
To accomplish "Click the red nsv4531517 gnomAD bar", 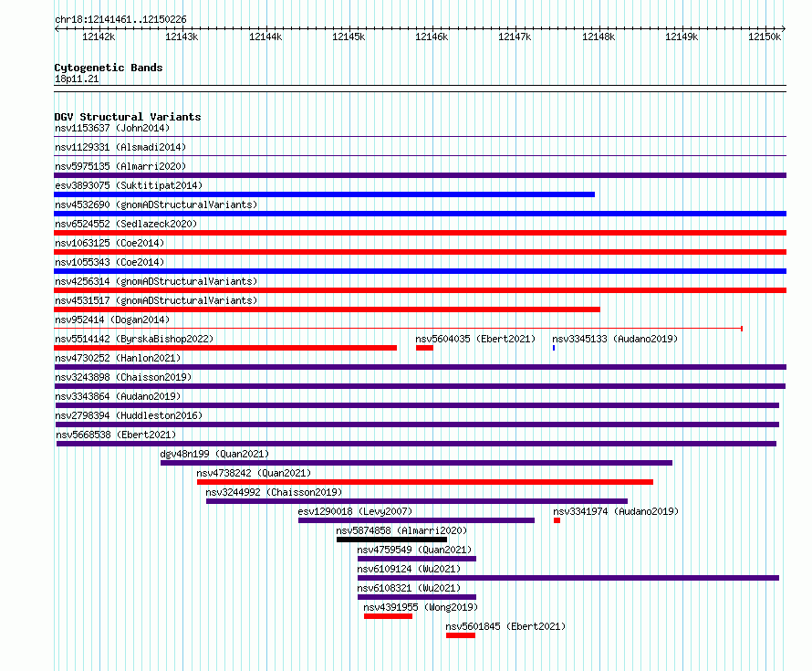I will (x=327, y=309).
